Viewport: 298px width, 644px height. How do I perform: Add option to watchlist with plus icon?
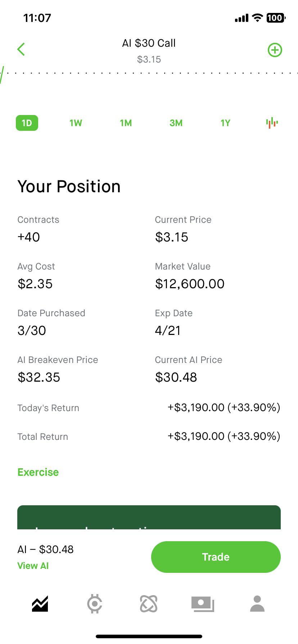[275, 50]
